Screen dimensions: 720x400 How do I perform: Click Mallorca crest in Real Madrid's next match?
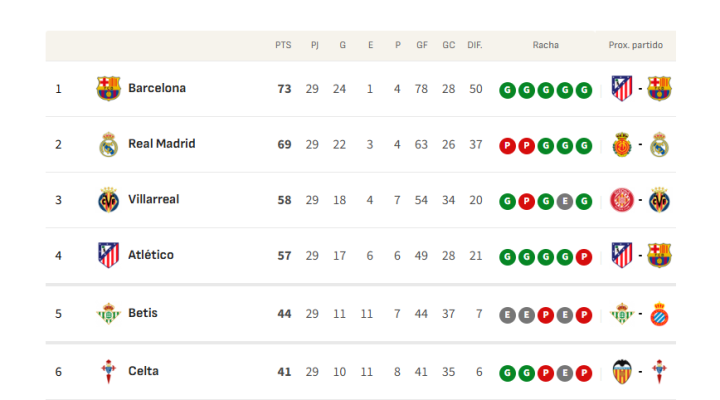coord(622,144)
